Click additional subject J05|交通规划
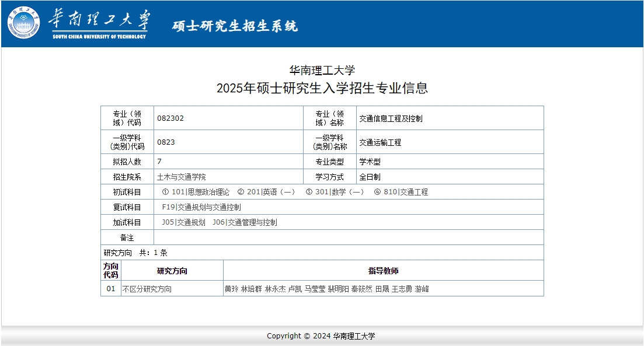Image resolution: width=644 pixels, height=346 pixels. click(183, 222)
